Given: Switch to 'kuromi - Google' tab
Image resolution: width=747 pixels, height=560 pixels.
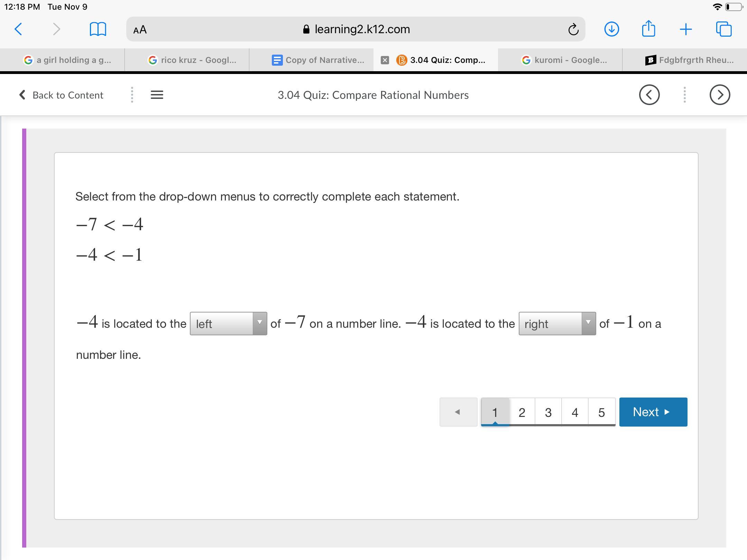Looking at the screenshot, I should 564,60.
